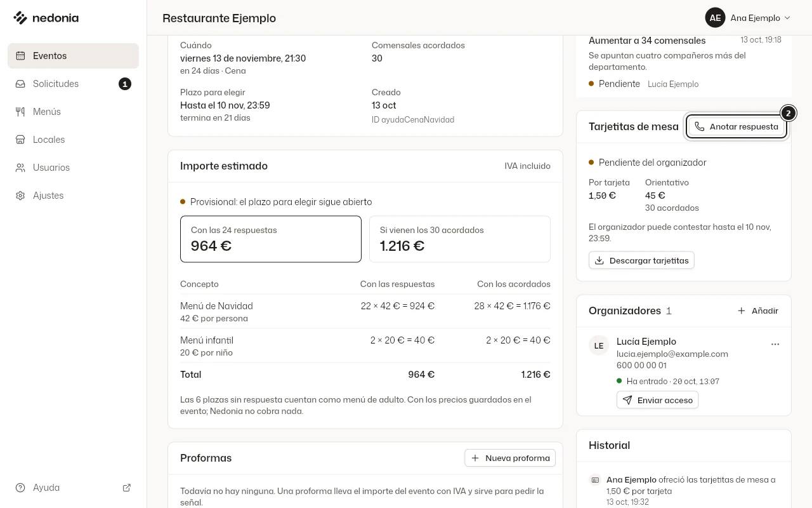Screen dimensions: 812x508
Task: Click the Solicitudes notification badge 1
Action: click(x=125, y=84)
